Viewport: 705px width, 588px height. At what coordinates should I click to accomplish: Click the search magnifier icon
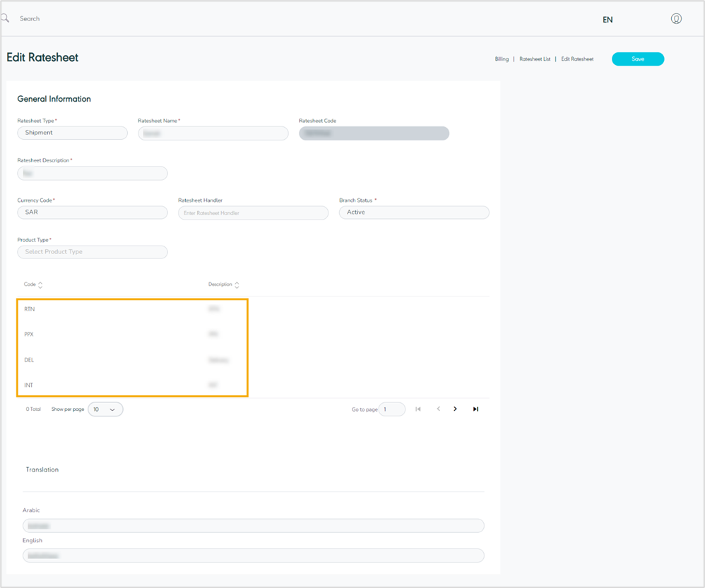pos(5,18)
